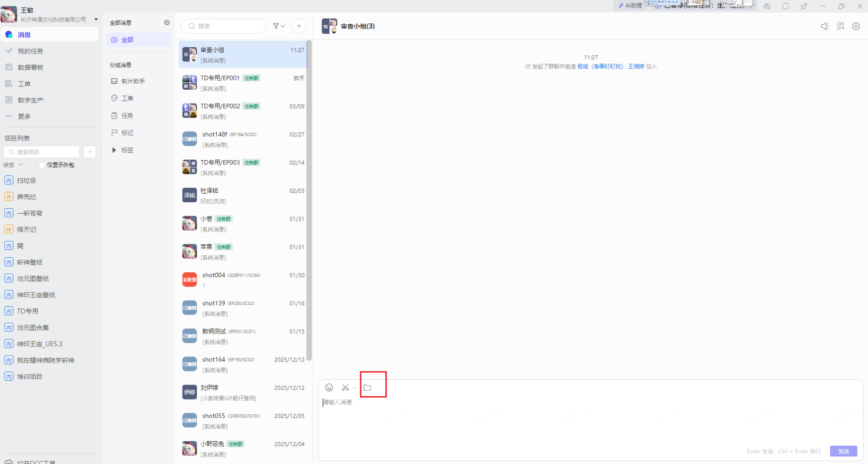The height and width of the screenshot is (464, 868).
Task: Select 任务 under 分组消息
Action: [139, 116]
